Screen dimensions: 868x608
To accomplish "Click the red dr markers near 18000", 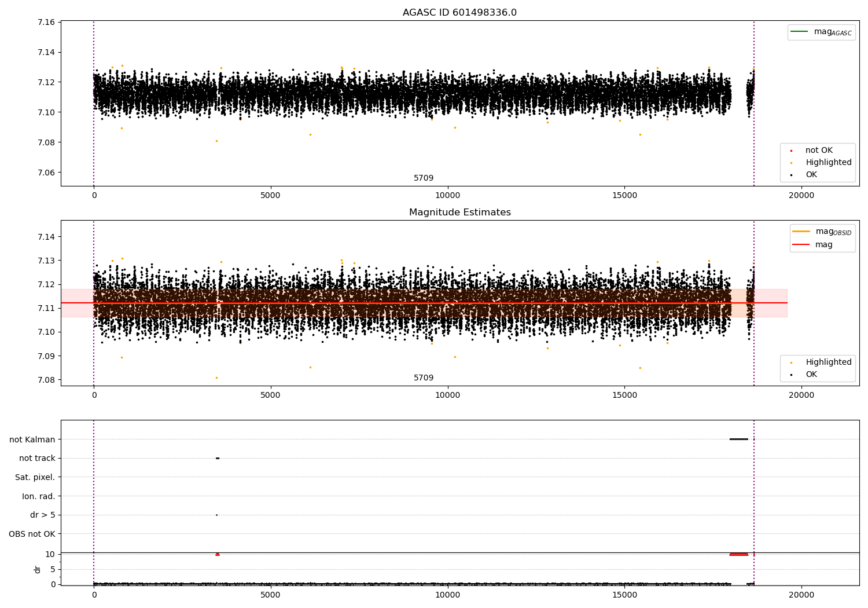I will 739,554.
